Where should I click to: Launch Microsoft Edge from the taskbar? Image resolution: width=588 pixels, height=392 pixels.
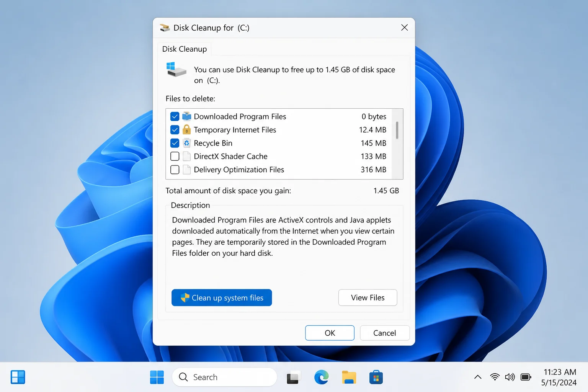322,377
